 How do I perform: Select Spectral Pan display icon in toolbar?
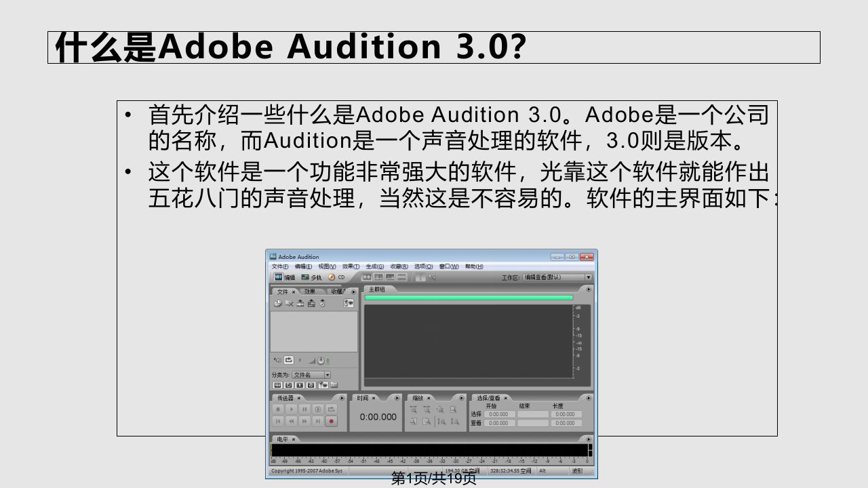(390, 277)
